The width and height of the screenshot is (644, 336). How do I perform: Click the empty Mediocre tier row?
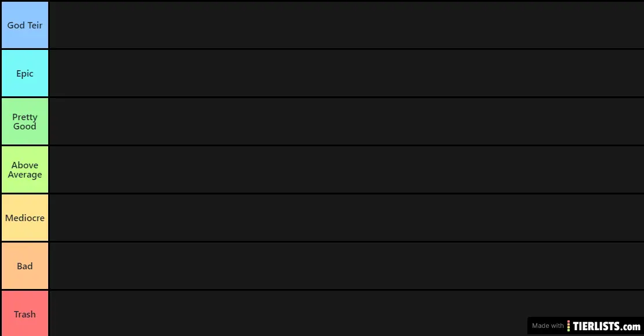pos(346,218)
